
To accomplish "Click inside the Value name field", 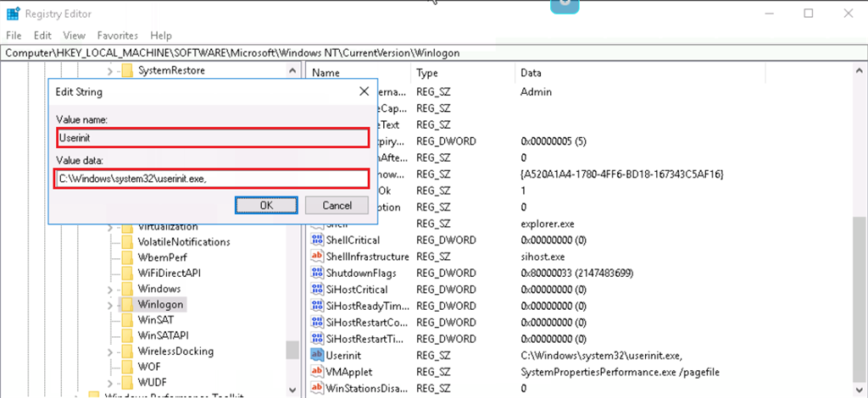I will click(x=213, y=138).
